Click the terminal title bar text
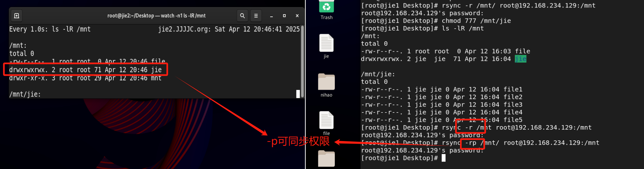Image resolution: width=644 pixels, height=169 pixels. coord(157,16)
